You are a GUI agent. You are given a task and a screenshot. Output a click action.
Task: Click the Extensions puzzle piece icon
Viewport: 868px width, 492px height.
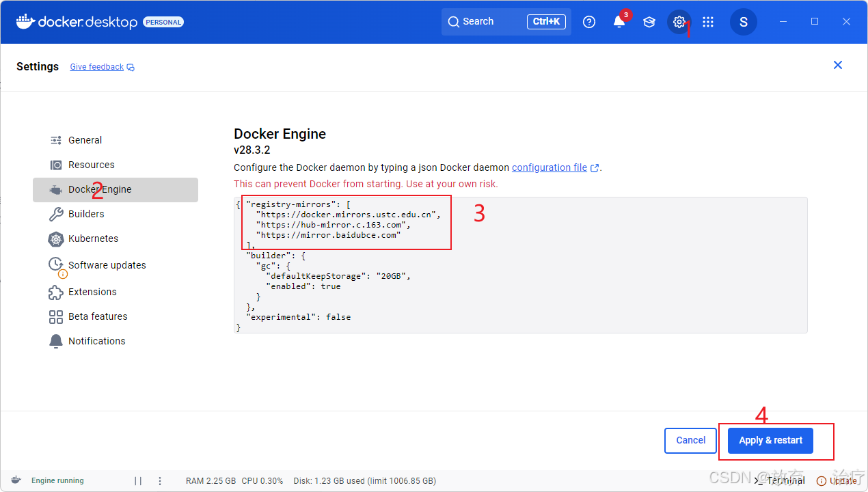click(x=56, y=292)
